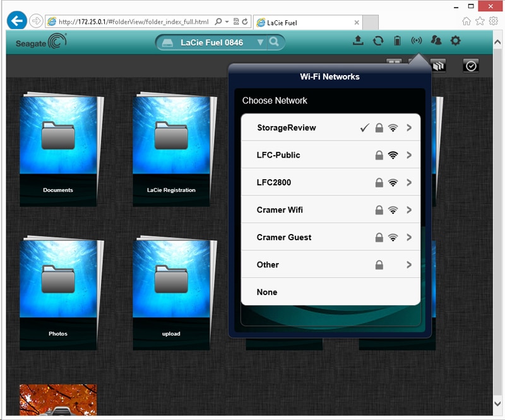Click the Wi-Fi signal icon for LFC2800
Image resolution: width=505 pixels, height=420 pixels.
(x=393, y=182)
